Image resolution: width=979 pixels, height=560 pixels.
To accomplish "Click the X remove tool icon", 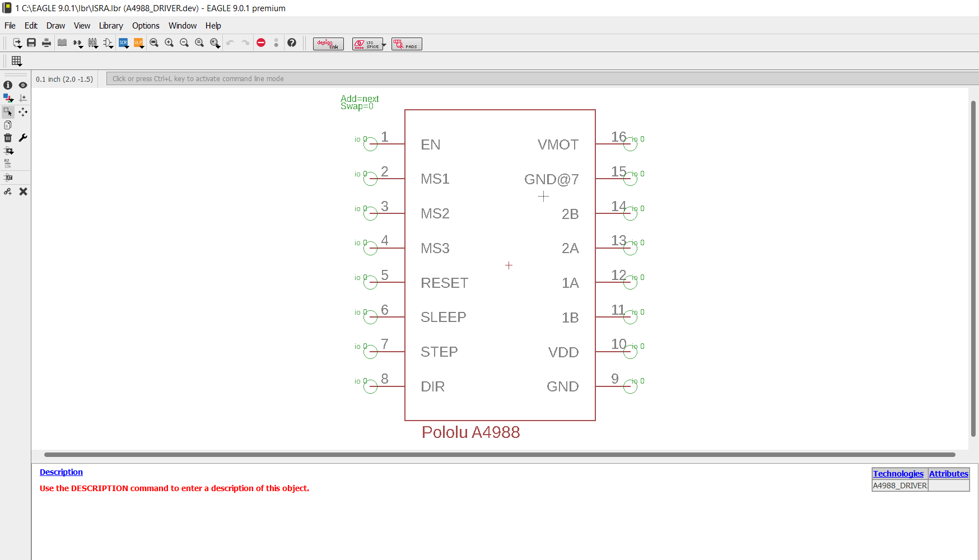I will (x=23, y=192).
